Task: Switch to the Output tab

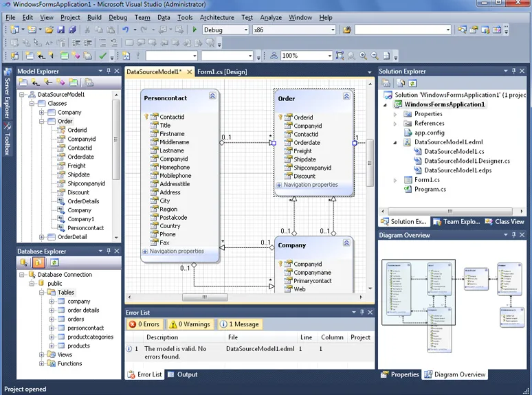Action: [183, 374]
